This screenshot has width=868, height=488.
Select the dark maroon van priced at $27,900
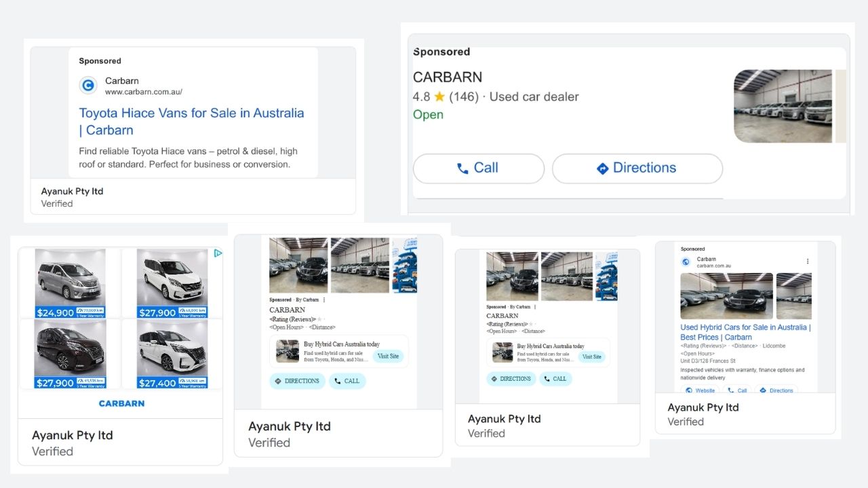click(x=71, y=354)
